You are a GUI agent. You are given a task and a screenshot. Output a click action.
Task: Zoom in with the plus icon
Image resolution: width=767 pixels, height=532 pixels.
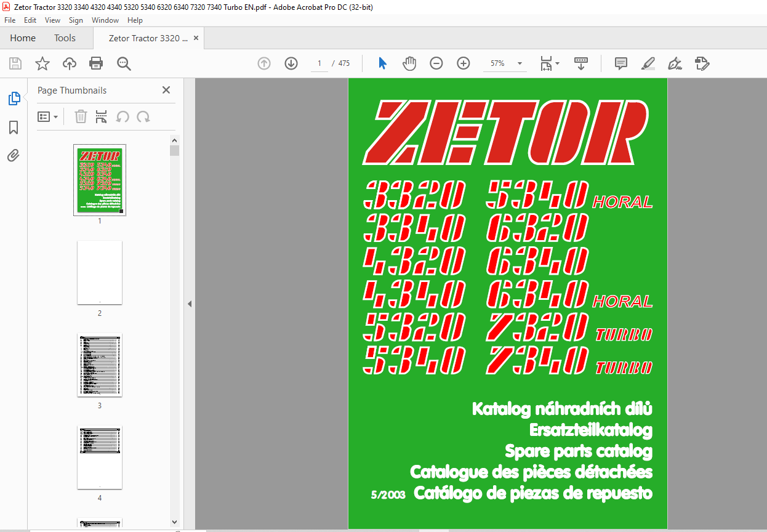point(464,63)
